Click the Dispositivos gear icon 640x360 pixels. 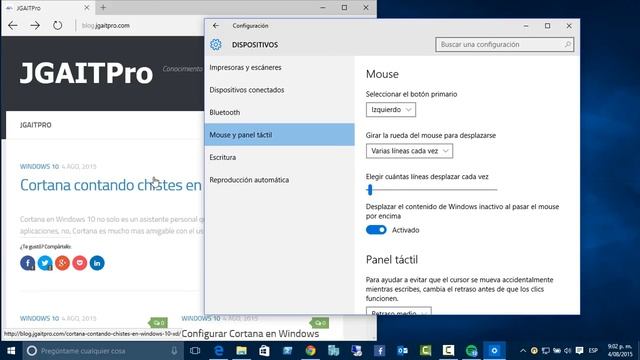216,44
